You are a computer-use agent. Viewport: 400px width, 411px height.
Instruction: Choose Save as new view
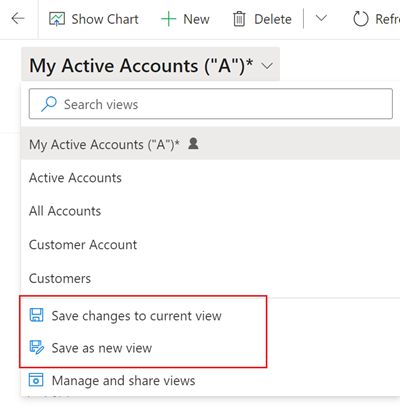pos(102,348)
